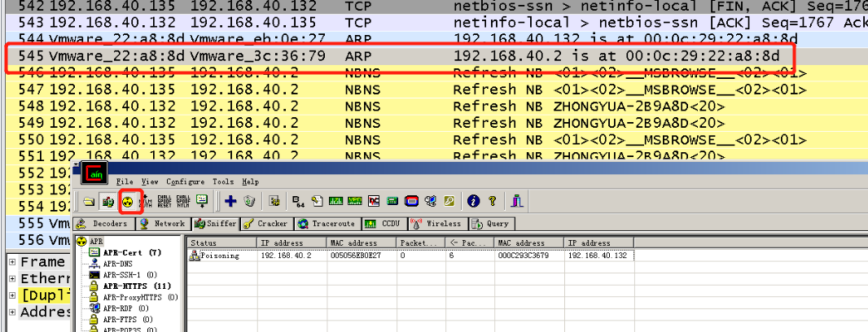Click the yellow key toolbar icon
Viewport: 868px width, 332px height.
[x=449, y=202]
